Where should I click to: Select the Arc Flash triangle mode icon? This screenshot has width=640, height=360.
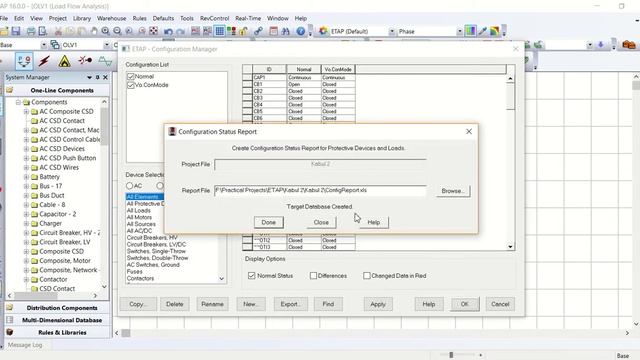point(64,61)
